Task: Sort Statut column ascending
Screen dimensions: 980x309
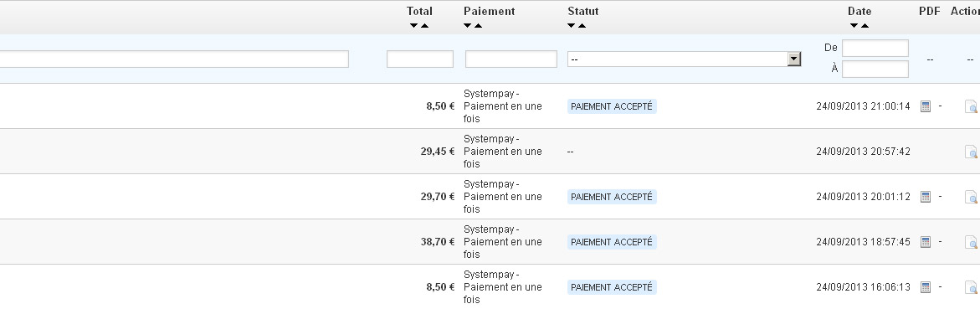Action: pyautogui.click(x=582, y=26)
